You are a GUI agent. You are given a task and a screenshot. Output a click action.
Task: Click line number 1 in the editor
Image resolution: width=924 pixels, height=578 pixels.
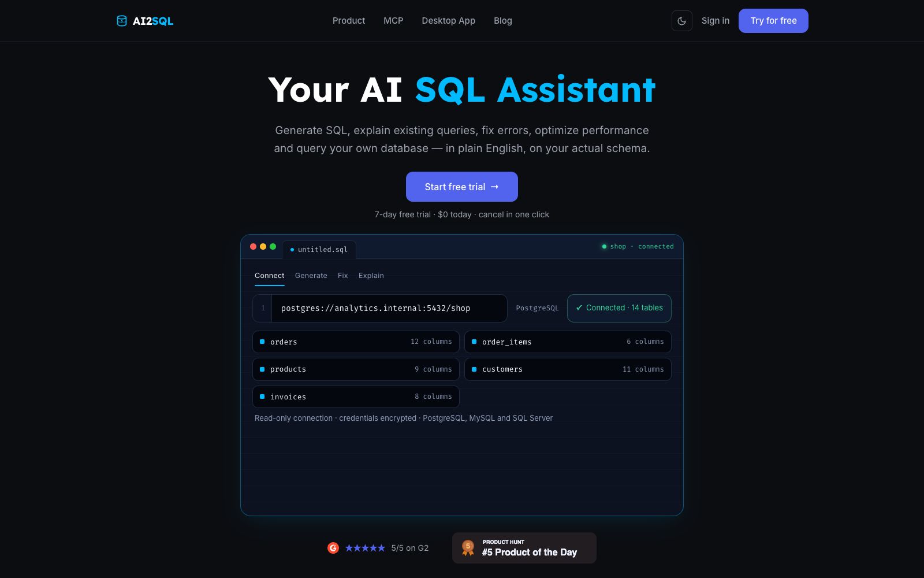point(263,308)
